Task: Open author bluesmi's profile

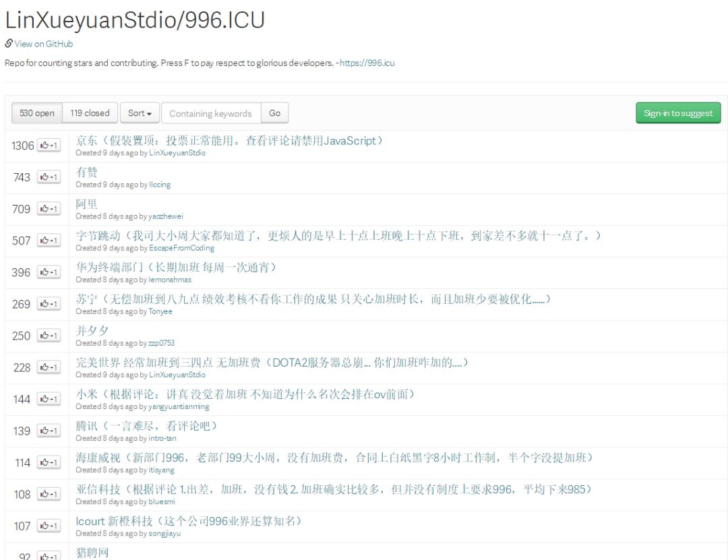Action: click(162, 501)
